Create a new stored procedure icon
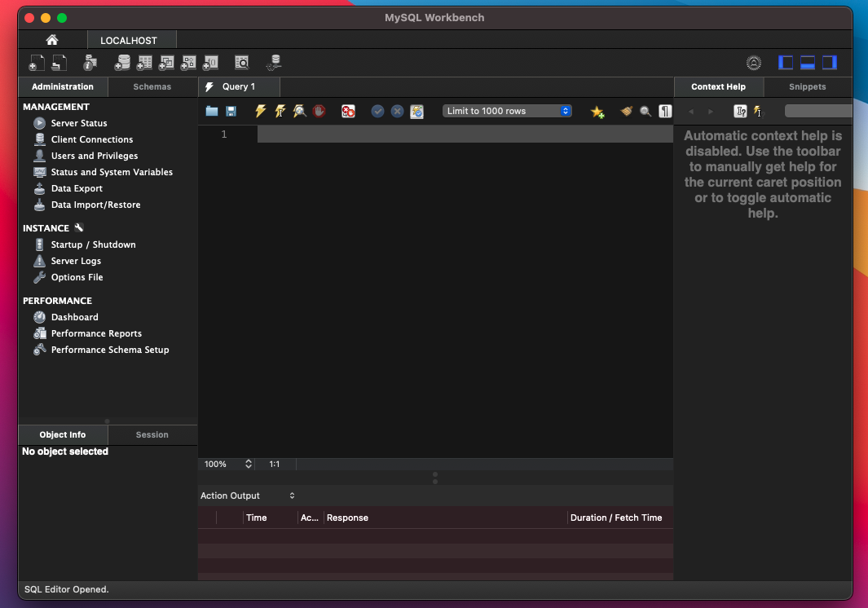 (x=189, y=63)
